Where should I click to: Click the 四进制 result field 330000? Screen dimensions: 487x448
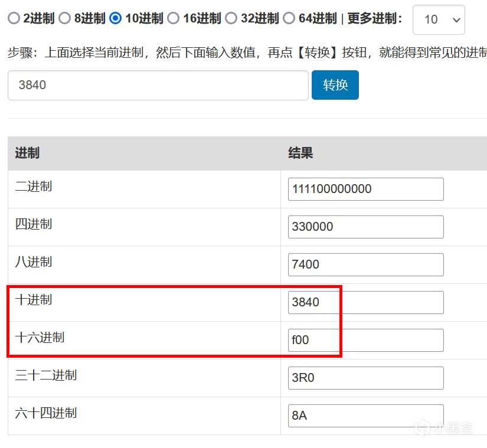[365, 227]
